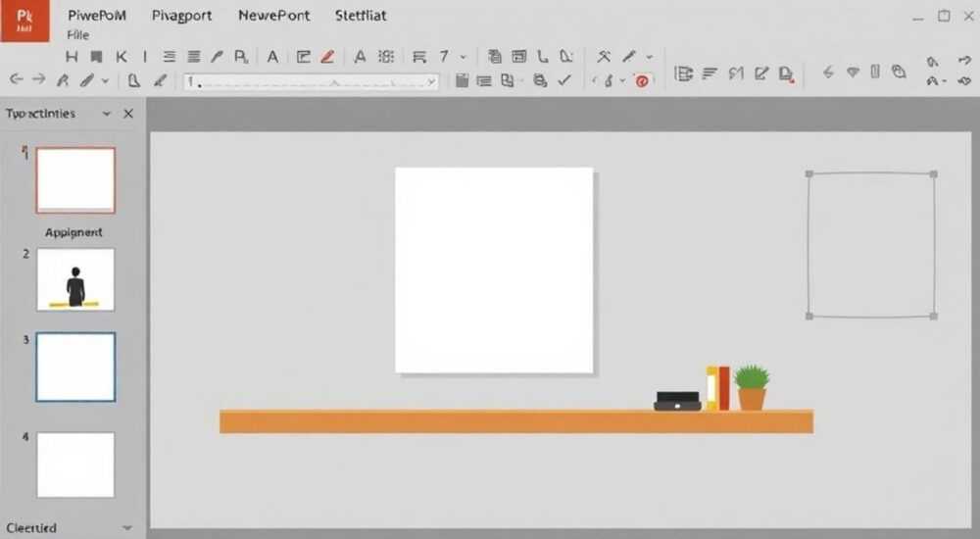
Task: Select the letter A text icon
Action: pyautogui.click(x=272, y=57)
